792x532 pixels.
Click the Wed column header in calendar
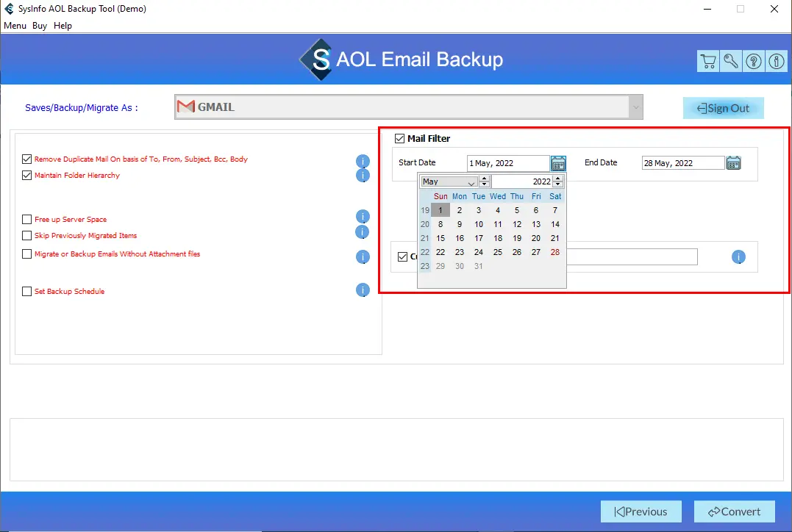[498, 196]
